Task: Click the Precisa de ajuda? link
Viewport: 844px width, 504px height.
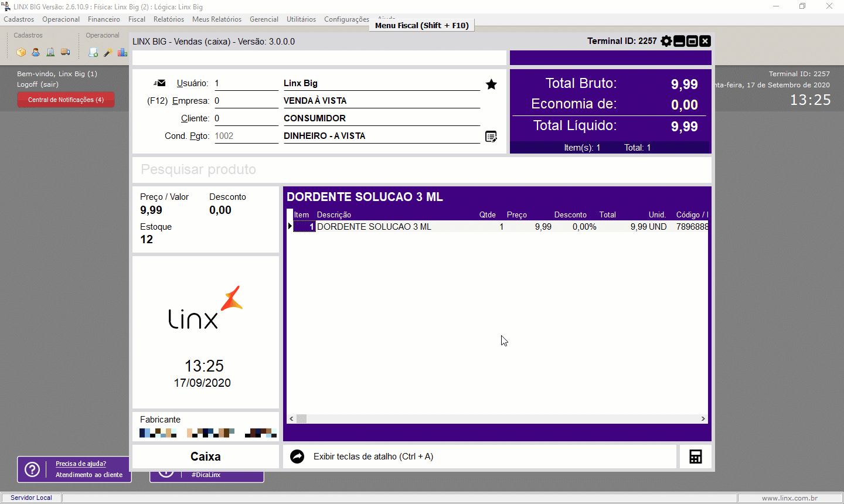Action: coord(81,464)
